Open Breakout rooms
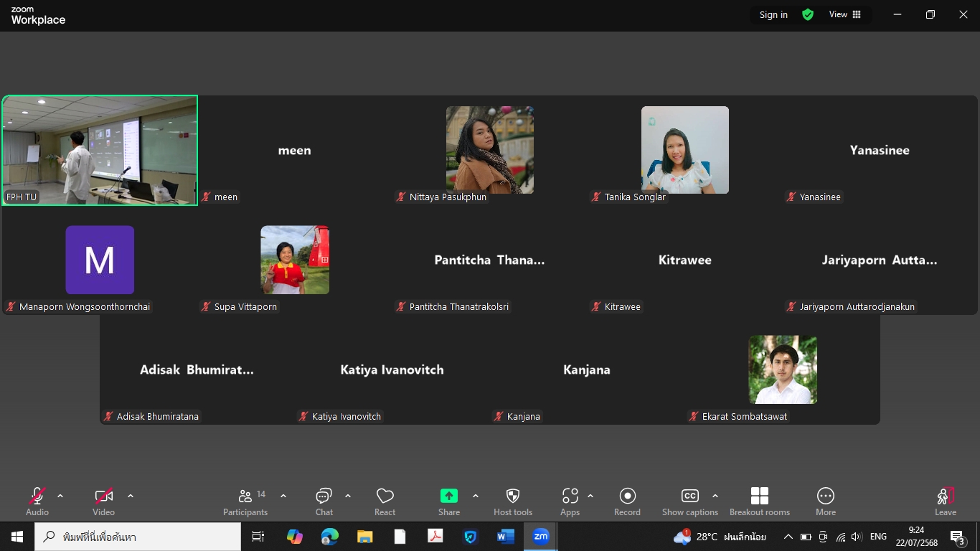 tap(759, 501)
